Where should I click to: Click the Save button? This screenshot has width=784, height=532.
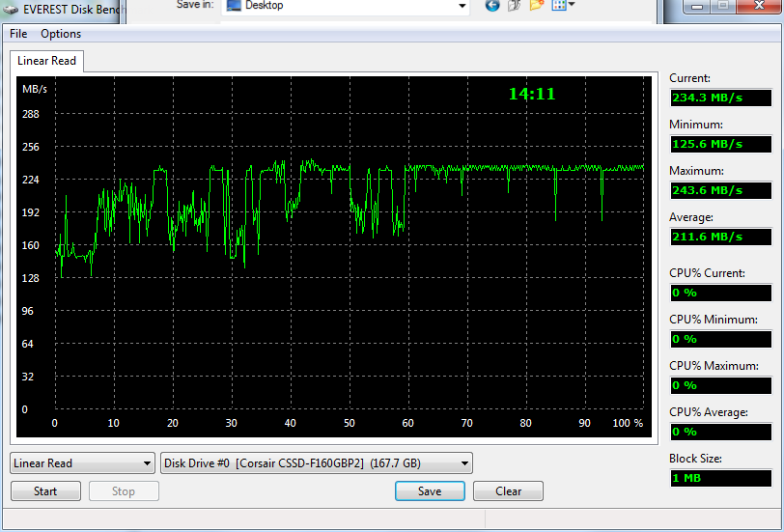[430, 491]
